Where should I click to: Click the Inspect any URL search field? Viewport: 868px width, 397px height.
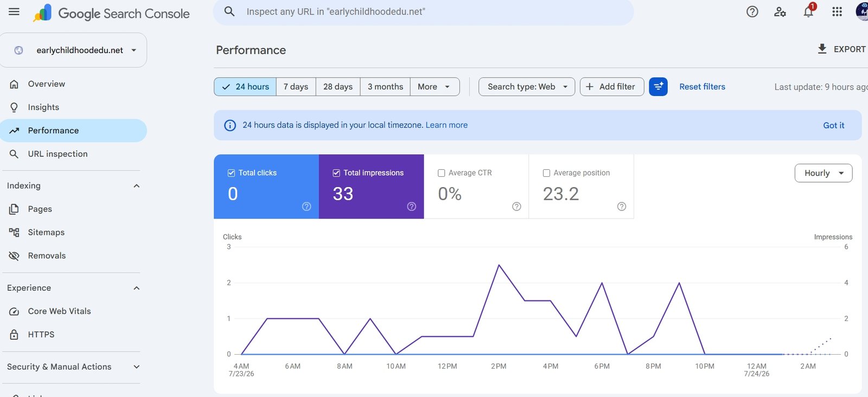(x=423, y=11)
